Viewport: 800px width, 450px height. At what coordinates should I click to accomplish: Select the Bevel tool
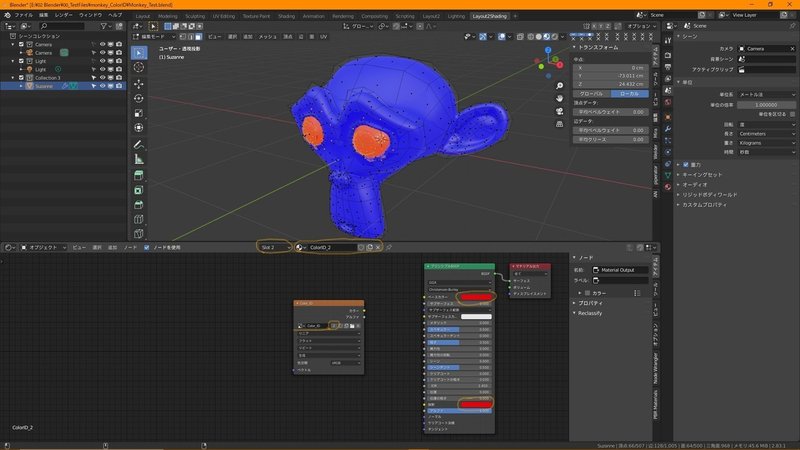click(x=139, y=205)
